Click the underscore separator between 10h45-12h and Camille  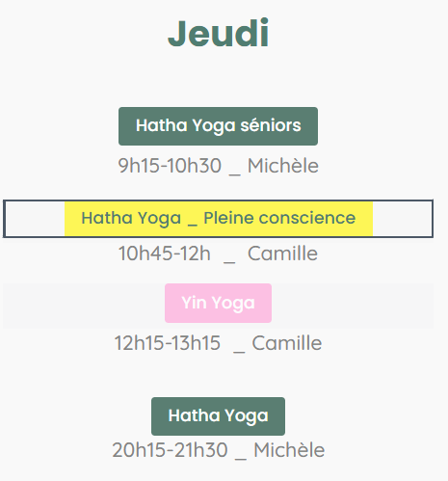click(x=229, y=259)
